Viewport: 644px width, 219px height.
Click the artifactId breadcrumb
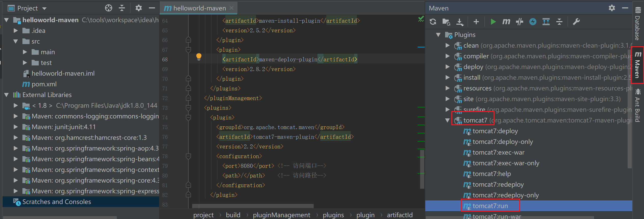click(400, 215)
